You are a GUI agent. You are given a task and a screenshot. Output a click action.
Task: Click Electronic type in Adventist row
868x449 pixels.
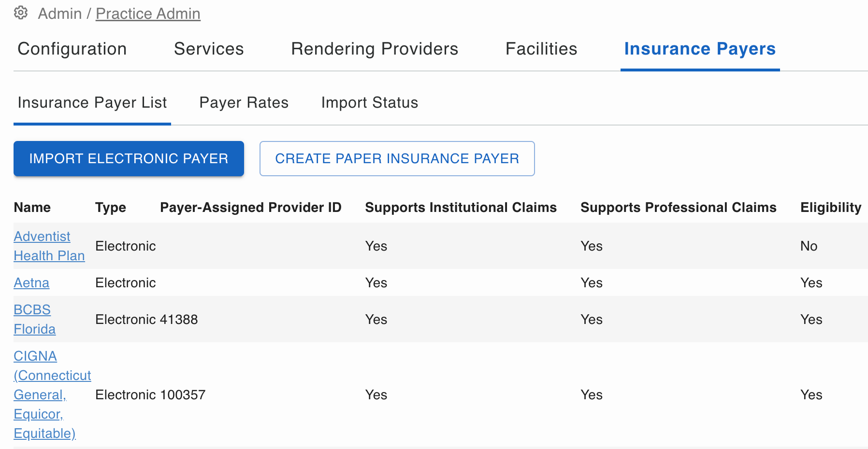point(126,246)
